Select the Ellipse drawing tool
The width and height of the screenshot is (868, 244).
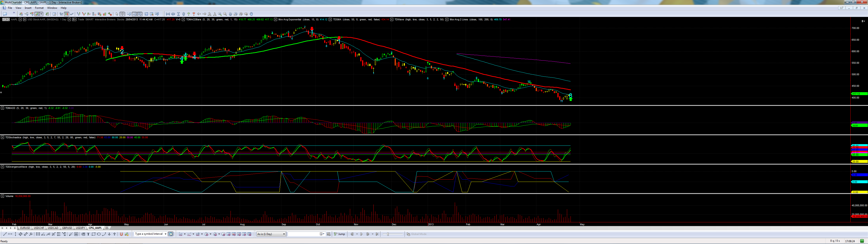[x=99, y=234]
